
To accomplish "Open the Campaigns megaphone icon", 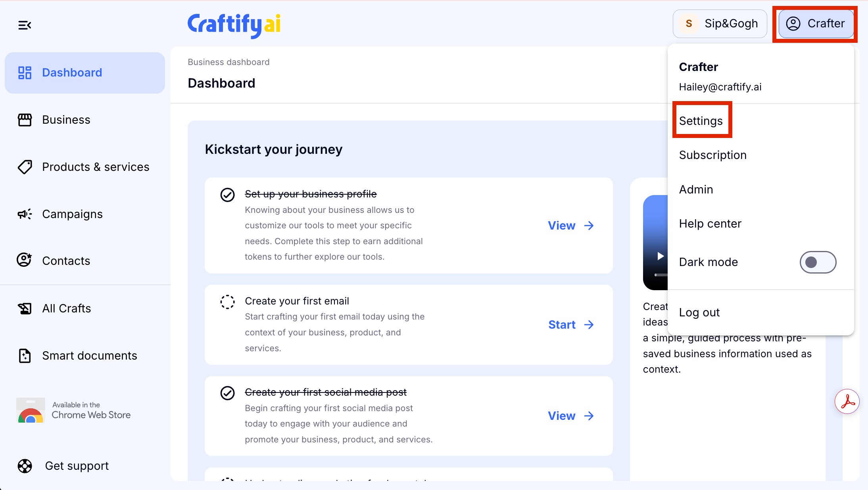I will click(25, 214).
